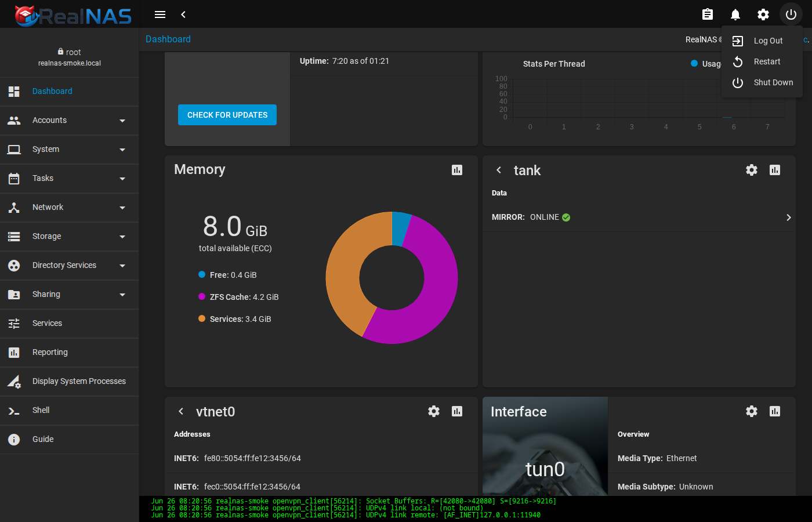The width and height of the screenshot is (812, 522).
Task: Go back in the tank card
Action: [x=499, y=170]
